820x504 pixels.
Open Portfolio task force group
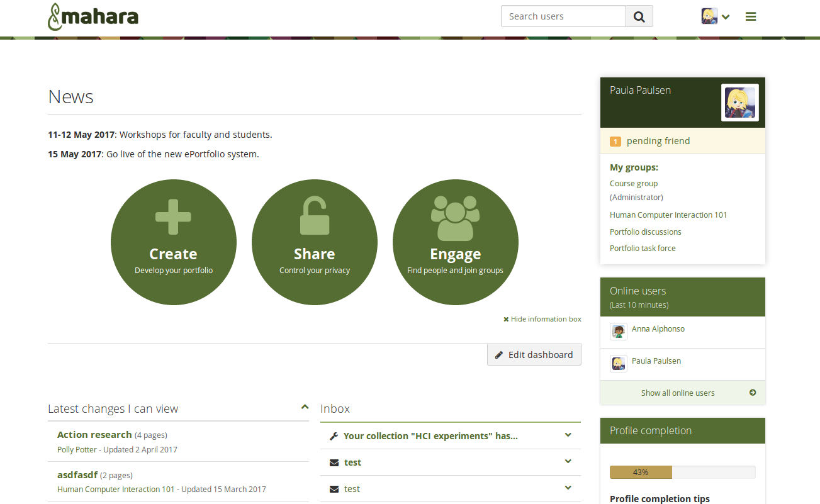tap(643, 249)
